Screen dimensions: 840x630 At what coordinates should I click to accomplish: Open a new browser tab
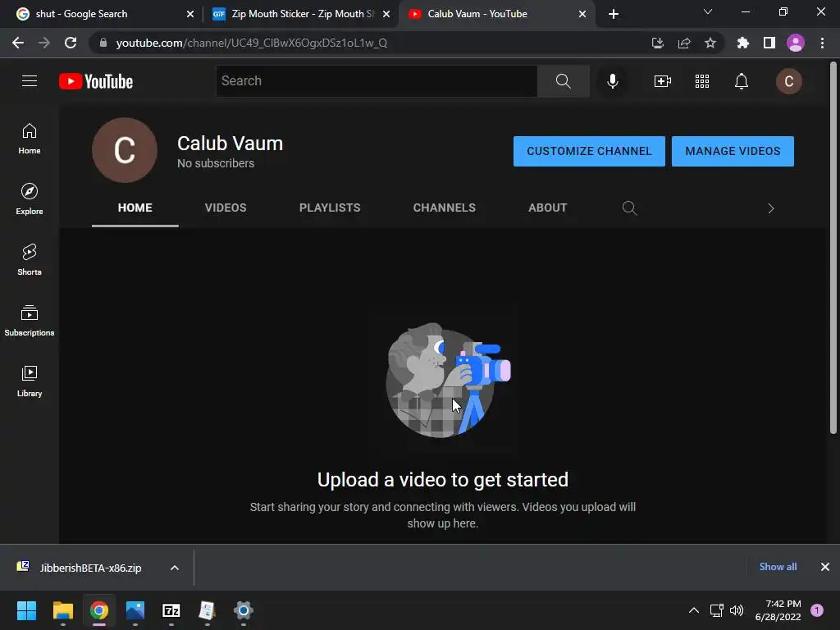[x=614, y=14]
